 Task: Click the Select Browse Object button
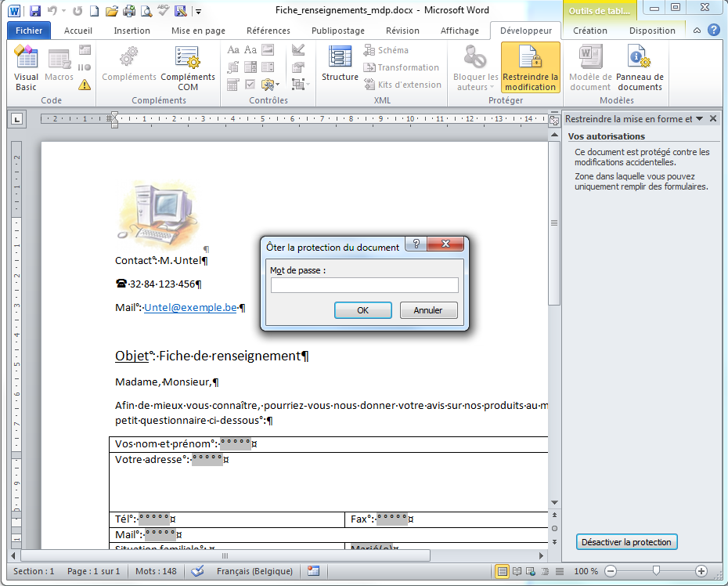[x=554, y=528]
